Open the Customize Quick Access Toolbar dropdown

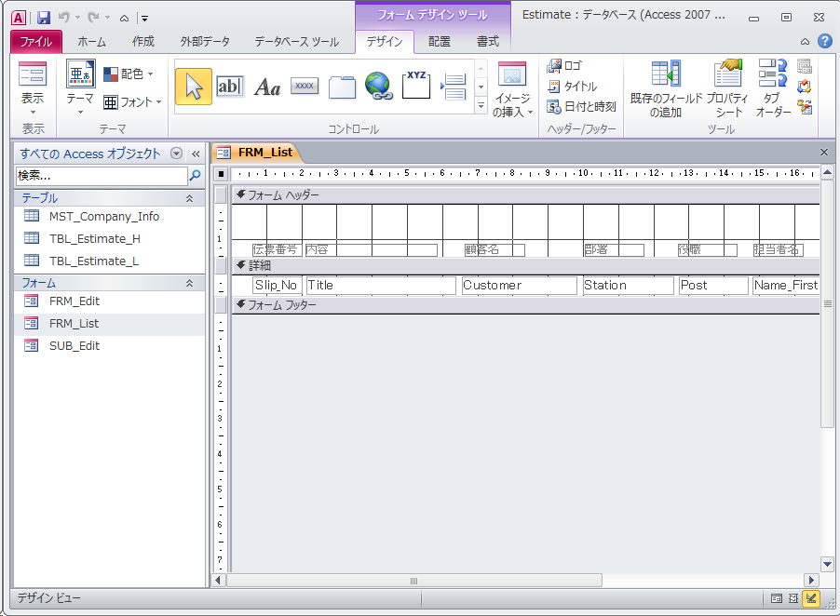pyautogui.click(x=143, y=19)
